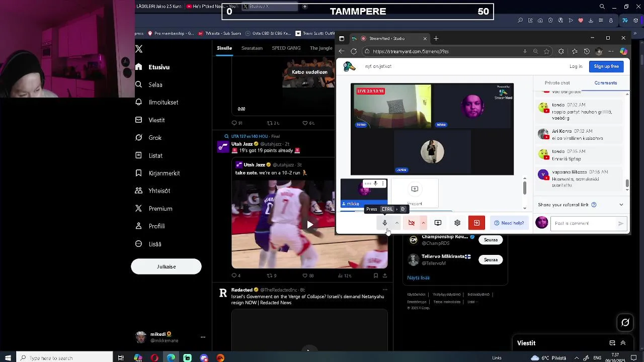
Task: Click Näytä lisää link
Action: (418, 278)
